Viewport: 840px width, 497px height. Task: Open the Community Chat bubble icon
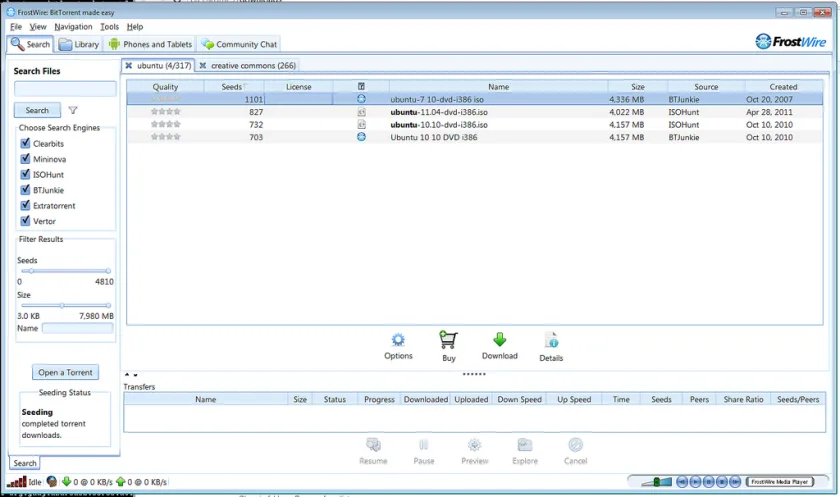208,44
